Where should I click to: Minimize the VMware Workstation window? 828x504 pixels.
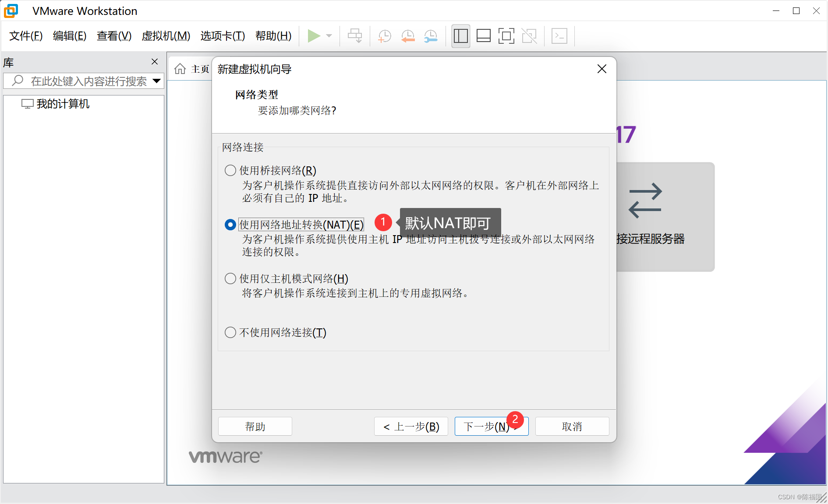[x=776, y=11]
